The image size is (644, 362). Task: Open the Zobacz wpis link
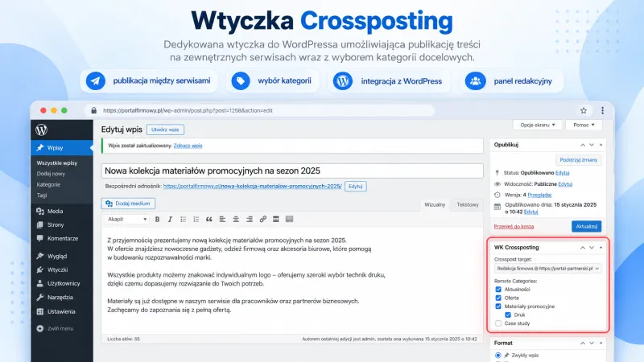tap(188, 146)
